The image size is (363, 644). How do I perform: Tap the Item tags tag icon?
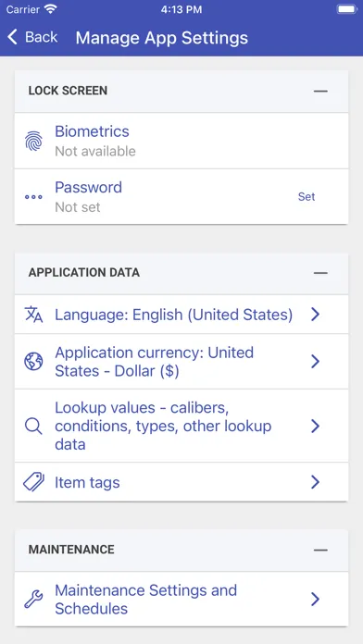[33, 482]
